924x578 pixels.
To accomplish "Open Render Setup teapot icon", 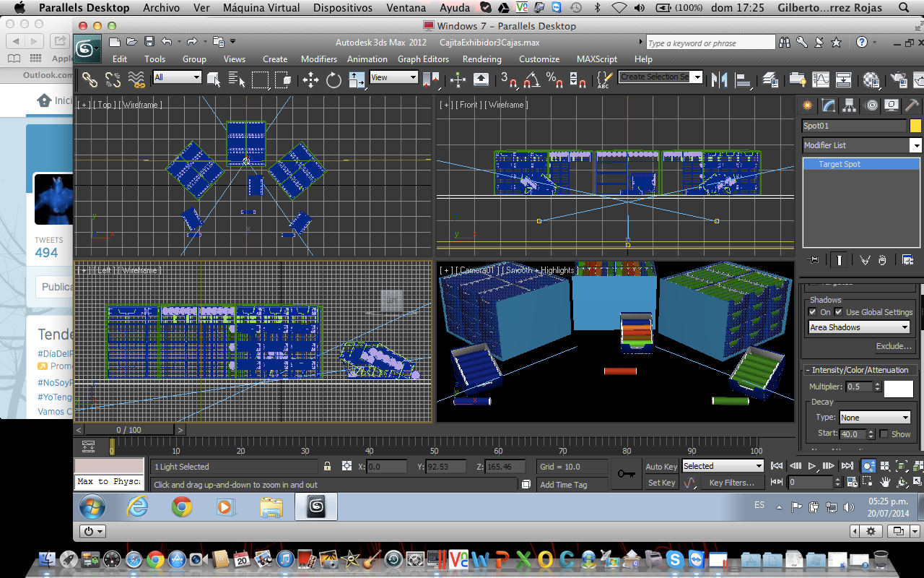I will click(899, 79).
